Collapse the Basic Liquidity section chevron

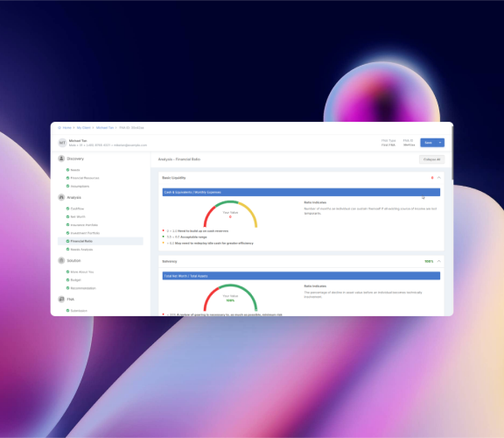pos(438,178)
